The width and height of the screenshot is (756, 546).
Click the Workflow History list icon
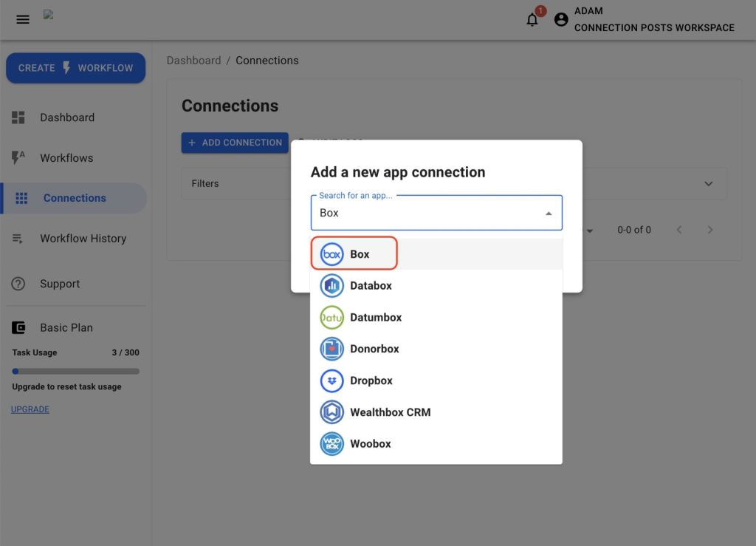(x=18, y=238)
